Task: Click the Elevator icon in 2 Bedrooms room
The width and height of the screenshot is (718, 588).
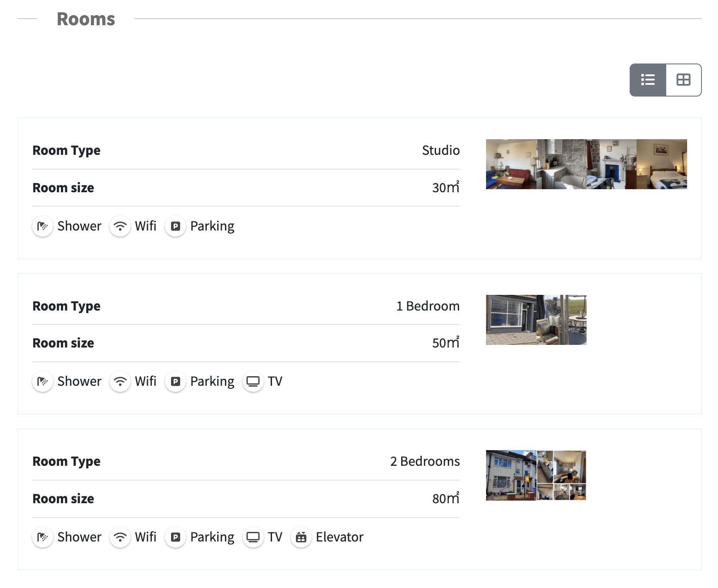Action: tap(301, 537)
